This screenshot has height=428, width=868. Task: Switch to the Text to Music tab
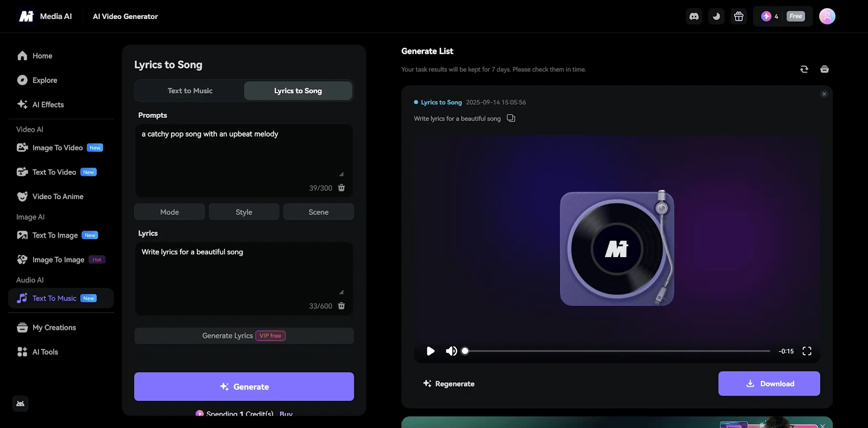190,91
